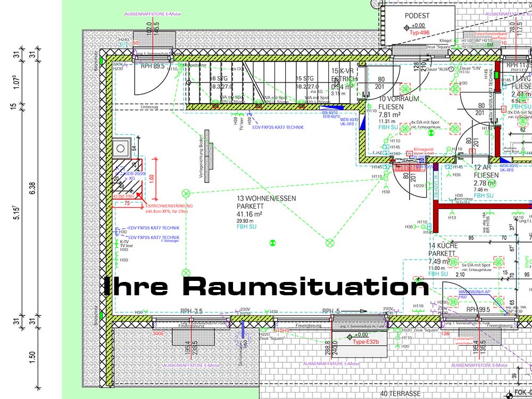This screenshot has width=532, height=399.
Task: Click the arrow next to RPH -5
Action: tap(357, 312)
